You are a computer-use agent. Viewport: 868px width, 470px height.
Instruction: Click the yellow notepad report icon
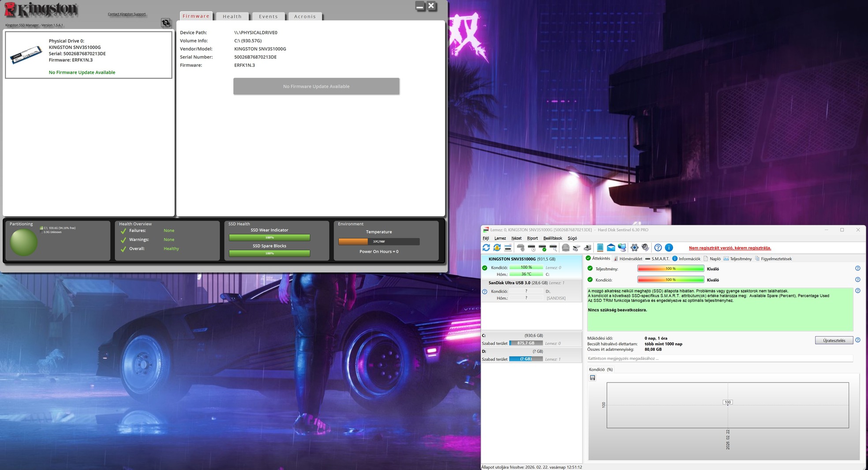point(600,248)
